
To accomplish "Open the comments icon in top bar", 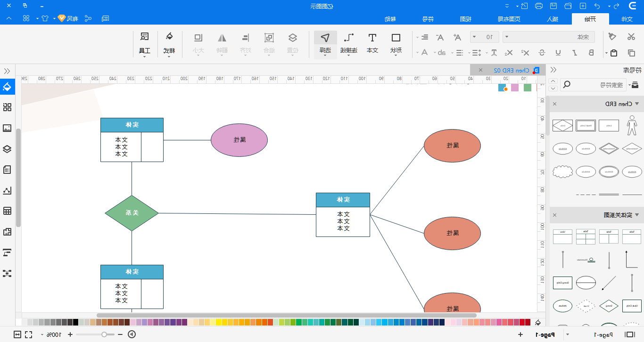I will pos(106,18).
